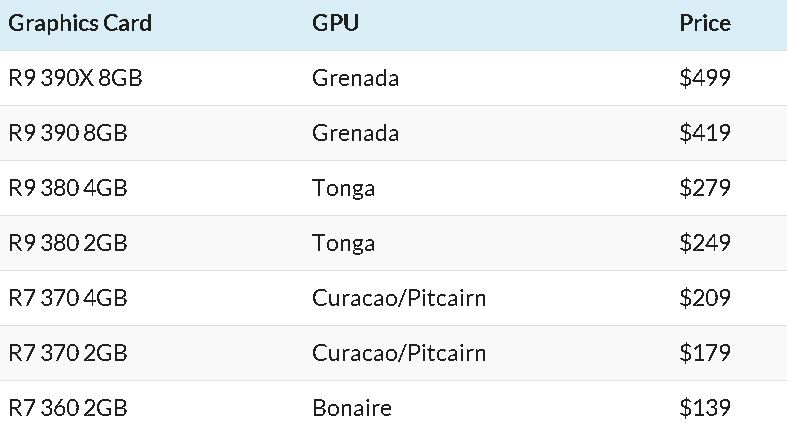787x429 pixels.
Task: Click Grenada in the R9 390X row
Action: 355,78
